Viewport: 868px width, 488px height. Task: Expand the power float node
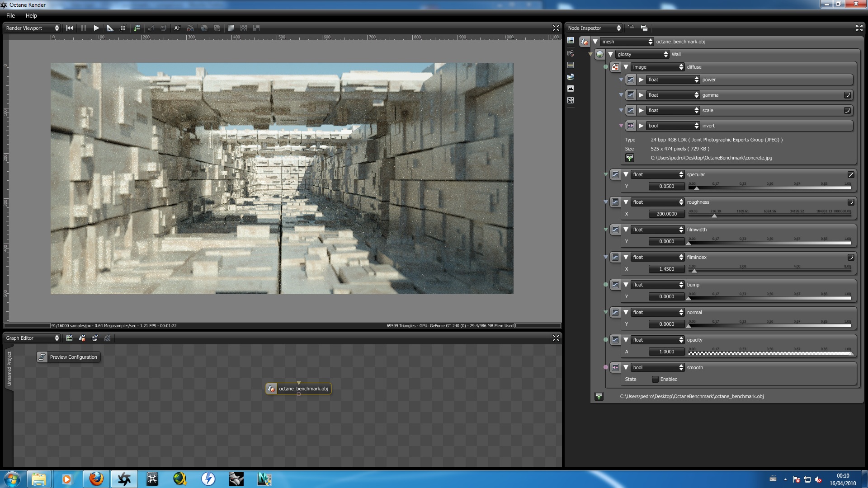tap(641, 80)
